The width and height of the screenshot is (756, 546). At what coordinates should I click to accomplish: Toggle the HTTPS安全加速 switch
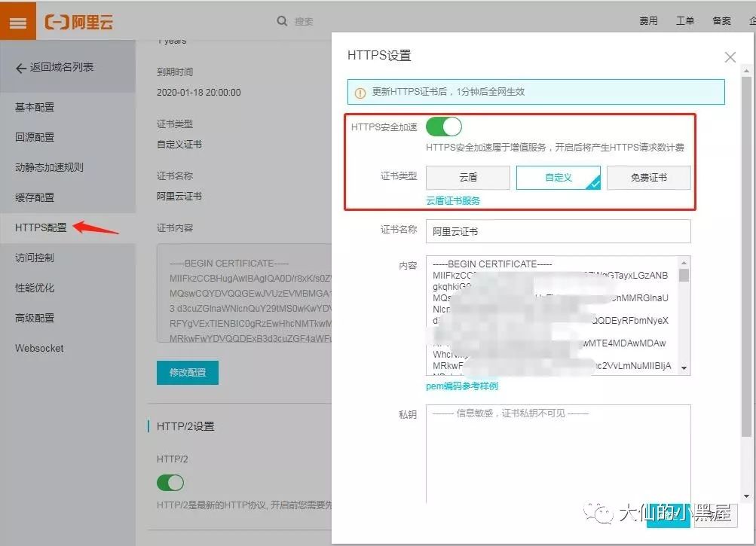(x=443, y=127)
